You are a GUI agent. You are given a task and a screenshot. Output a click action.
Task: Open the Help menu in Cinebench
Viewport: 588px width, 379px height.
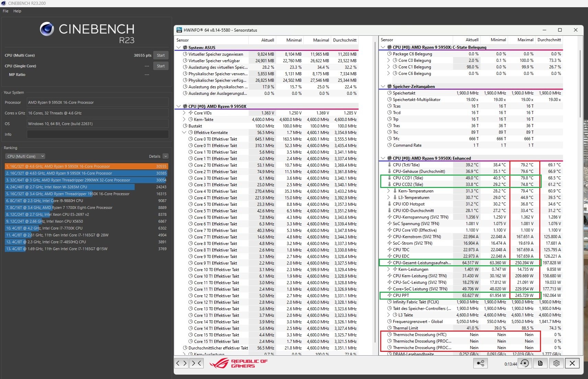17,11
